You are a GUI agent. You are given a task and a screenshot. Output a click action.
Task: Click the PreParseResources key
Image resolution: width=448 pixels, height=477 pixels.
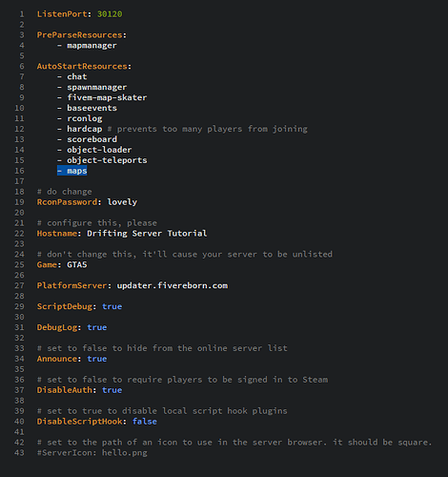(79, 35)
